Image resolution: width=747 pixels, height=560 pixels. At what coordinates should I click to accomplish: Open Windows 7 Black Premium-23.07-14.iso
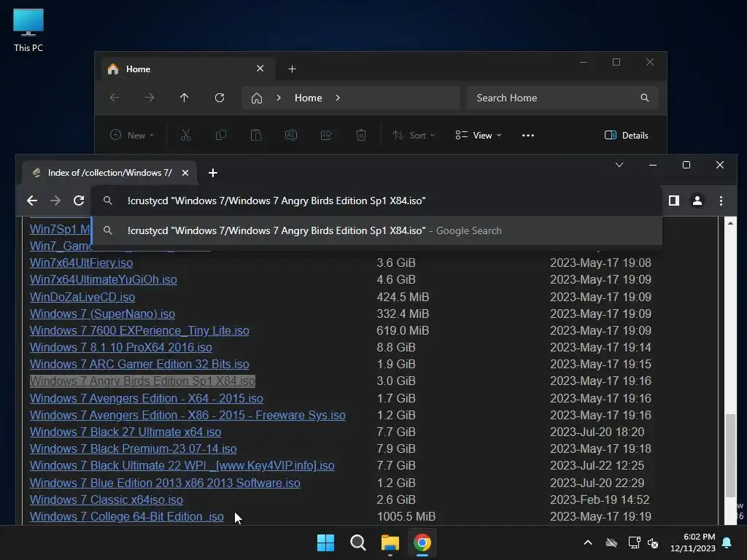[133, 448]
